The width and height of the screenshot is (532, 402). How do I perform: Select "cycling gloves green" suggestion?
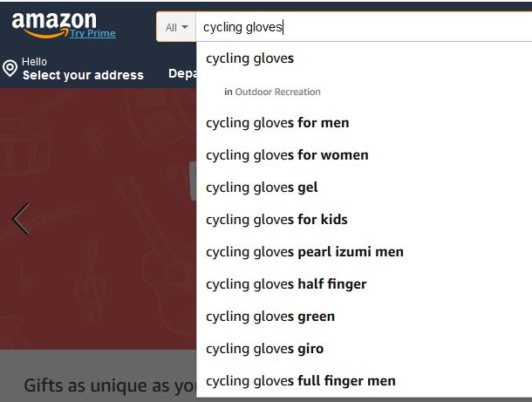click(270, 317)
